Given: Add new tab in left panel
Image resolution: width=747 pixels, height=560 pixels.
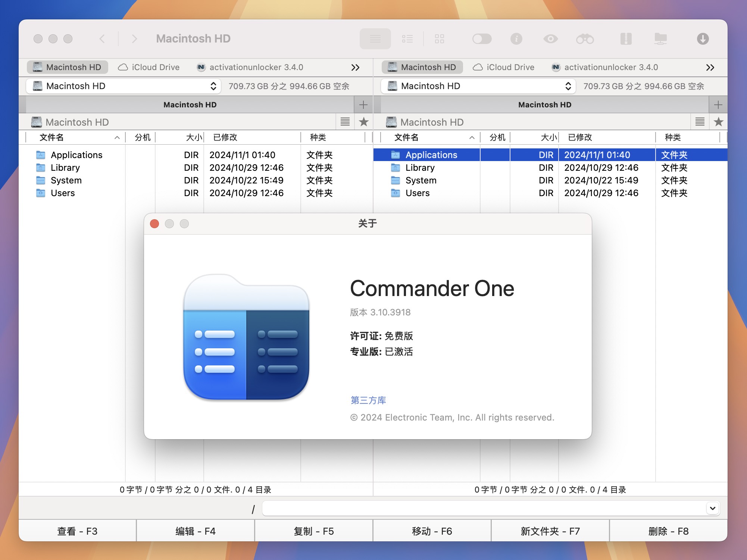Looking at the screenshot, I should (x=363, y=105).
